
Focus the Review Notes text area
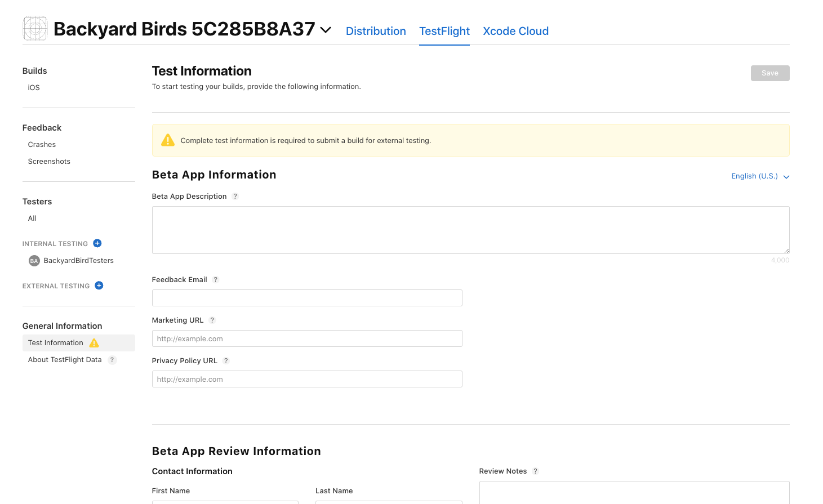634,493
